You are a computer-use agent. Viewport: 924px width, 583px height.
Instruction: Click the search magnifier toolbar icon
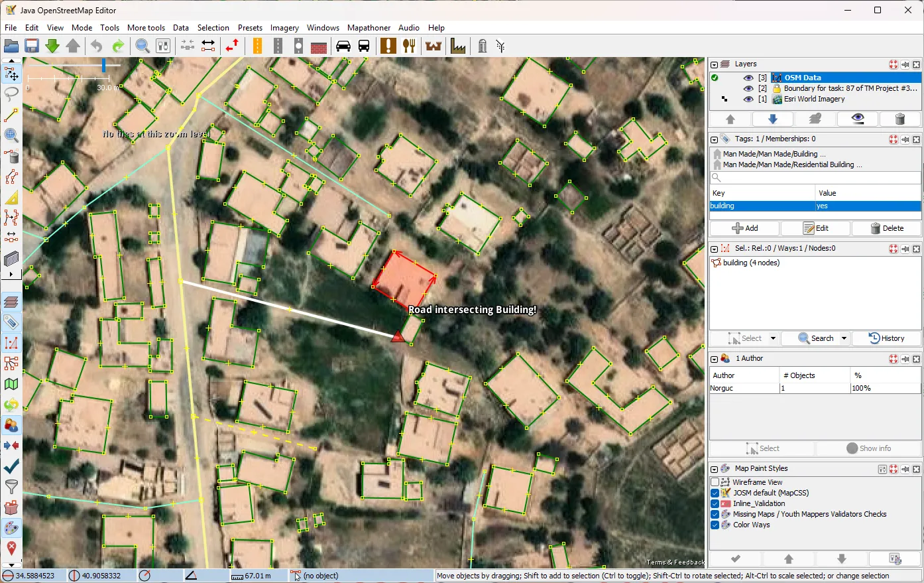tap(142, 46)
